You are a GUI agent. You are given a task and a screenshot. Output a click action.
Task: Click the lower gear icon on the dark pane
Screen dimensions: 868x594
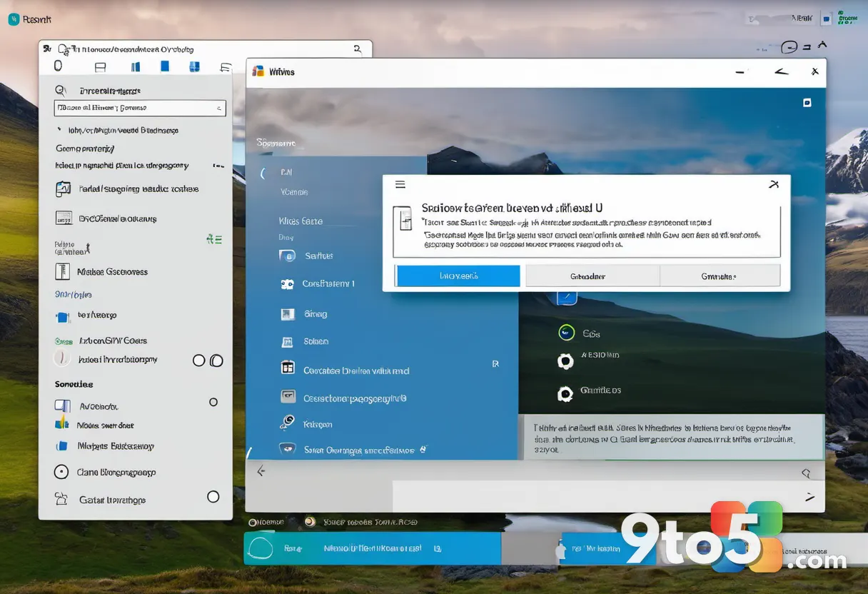click(565, 393)
